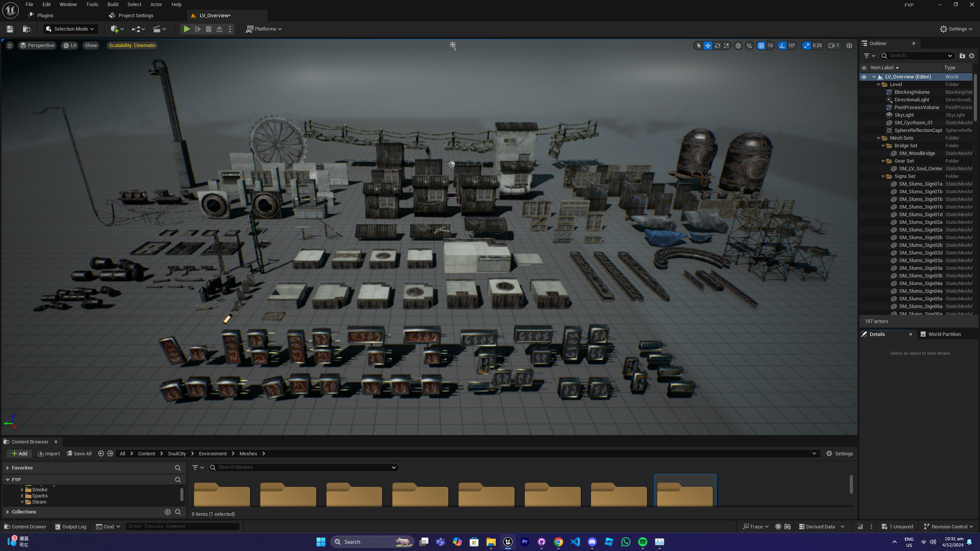Viewport: 980px width, 551px height.
Task: Toggle rotation angle snapping
Action: pyautogui.click(x=782, y=46)
